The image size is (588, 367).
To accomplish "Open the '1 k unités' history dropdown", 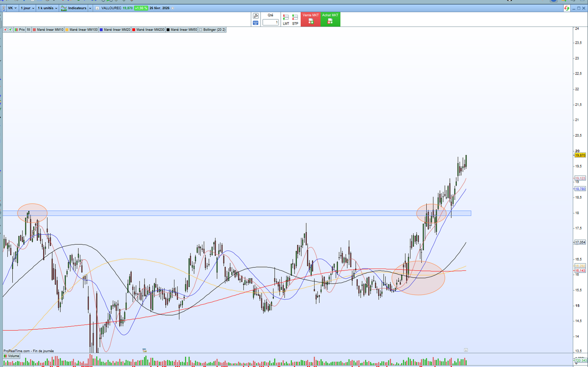I will 47,8.
